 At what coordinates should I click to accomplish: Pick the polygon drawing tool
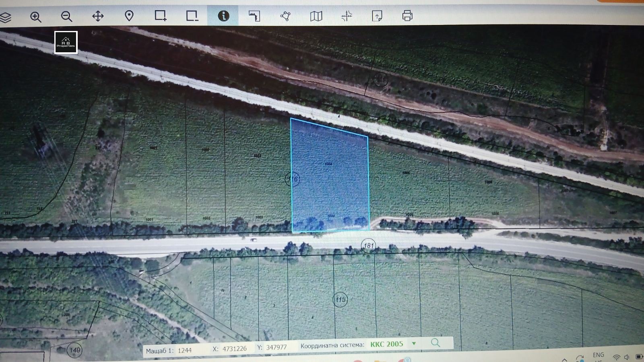tap(285, 16)
